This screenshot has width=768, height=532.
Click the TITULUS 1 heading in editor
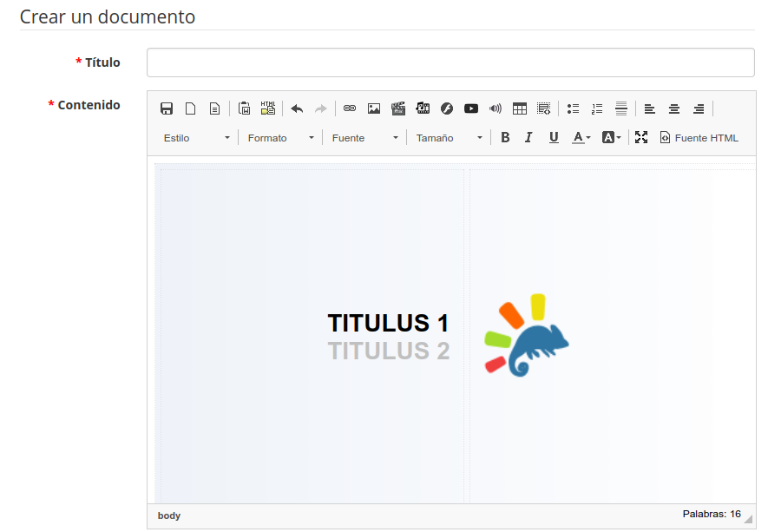coord(388,324)
